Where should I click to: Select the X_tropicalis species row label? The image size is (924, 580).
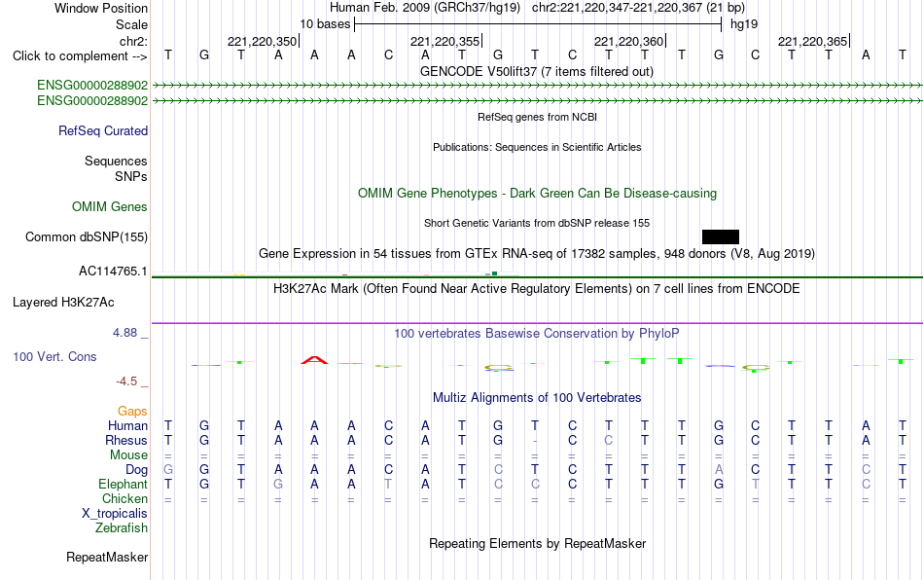(x=115, y=514)
